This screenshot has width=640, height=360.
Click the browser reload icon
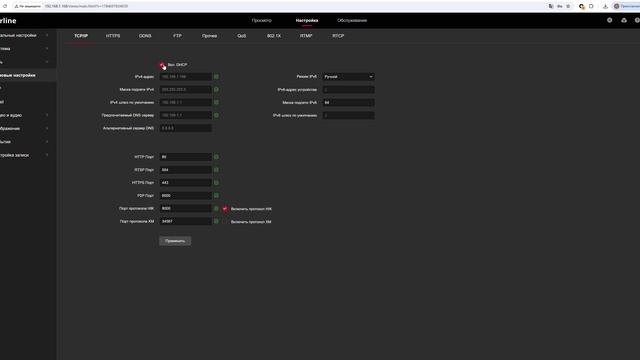pyautogui.click(x=5, y=6)
